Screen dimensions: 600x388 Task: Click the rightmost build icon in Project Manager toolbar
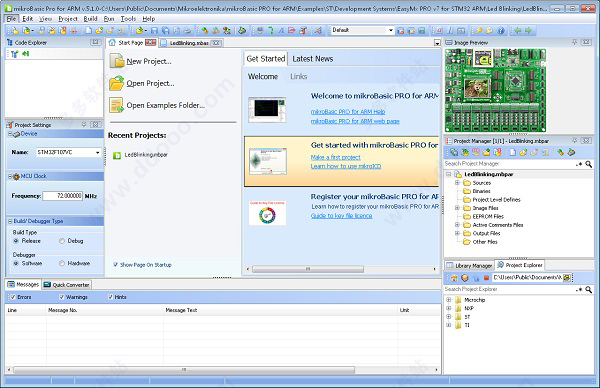(571, 152)
